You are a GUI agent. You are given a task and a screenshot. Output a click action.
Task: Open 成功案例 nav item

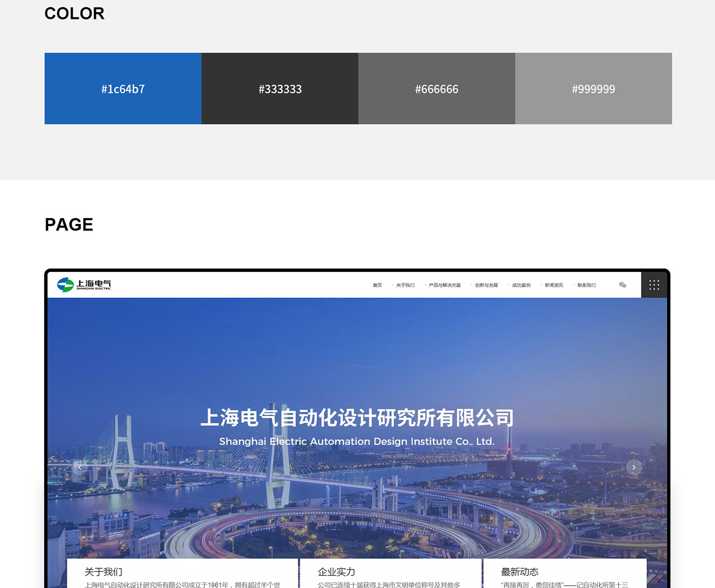(521, 285)
